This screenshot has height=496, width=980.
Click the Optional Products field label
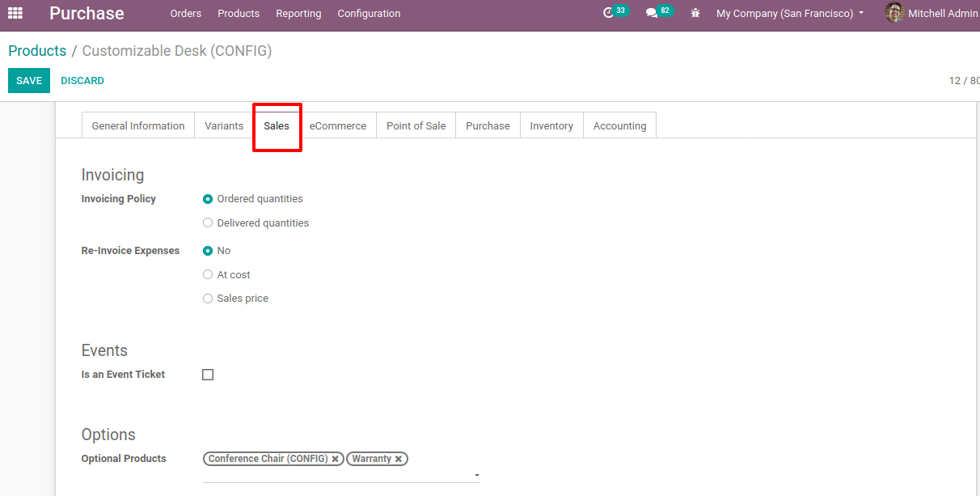click(124, 459)
